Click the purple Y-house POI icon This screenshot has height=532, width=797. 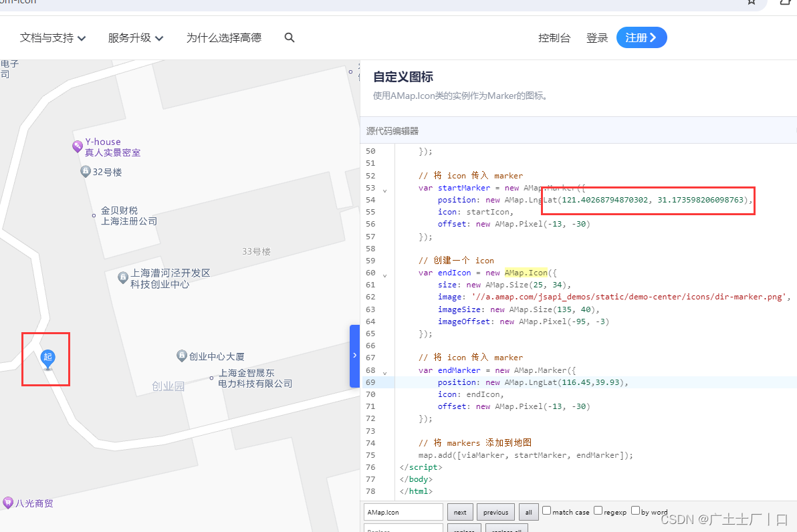[x=78, y=146]
